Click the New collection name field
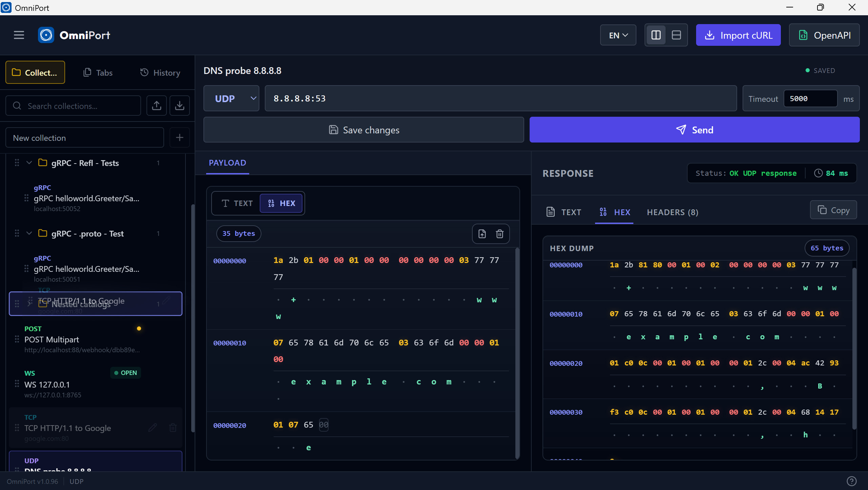Screen dimensions: 868x490 coord(85,138)
